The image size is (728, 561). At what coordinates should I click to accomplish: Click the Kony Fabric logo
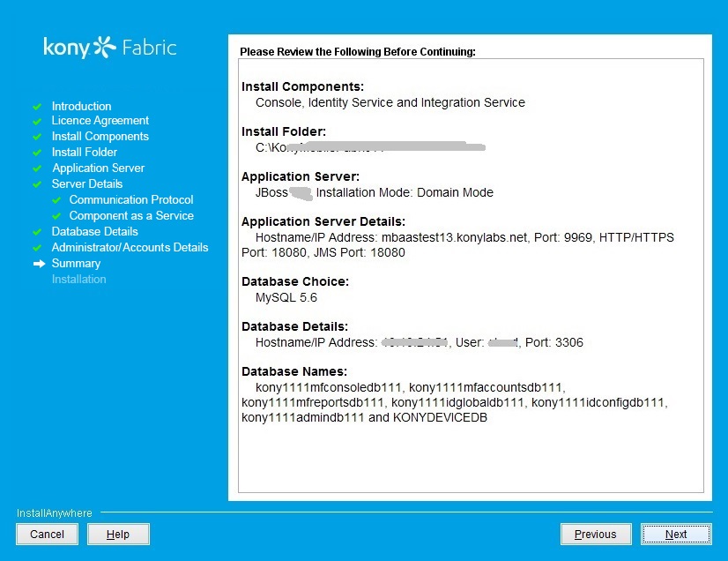(110, 48)
